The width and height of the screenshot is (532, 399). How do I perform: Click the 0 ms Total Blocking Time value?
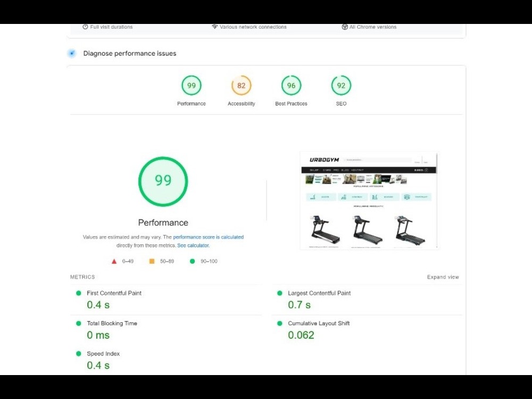(x=98, y=335)
